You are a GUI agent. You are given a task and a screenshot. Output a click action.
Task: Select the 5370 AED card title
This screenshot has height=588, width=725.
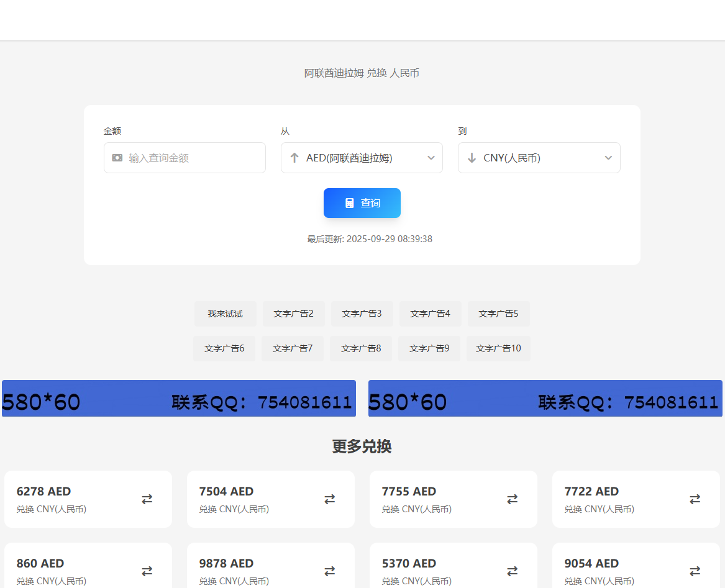409,564
